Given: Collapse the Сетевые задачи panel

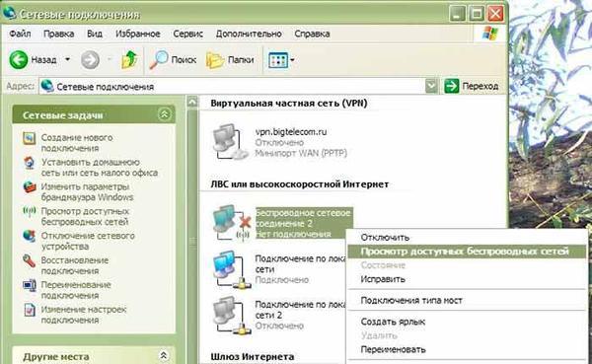Looking at the screenshot, I should [x=164, y=114].
